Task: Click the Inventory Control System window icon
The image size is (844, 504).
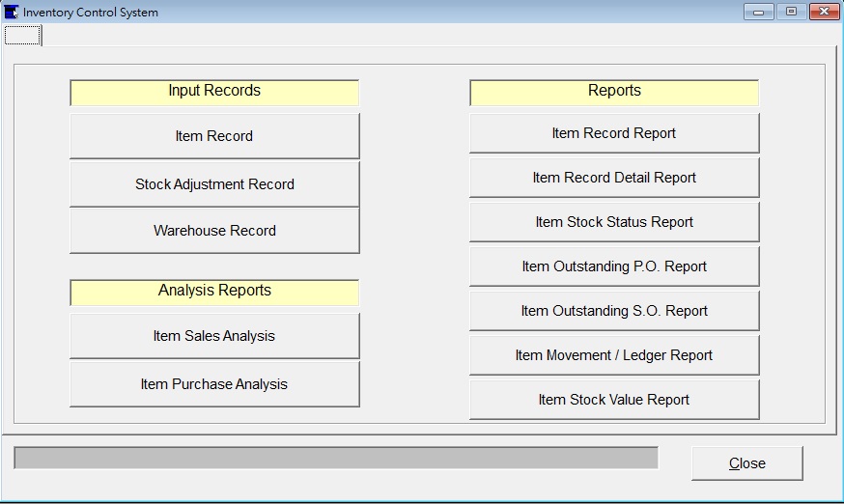Action: point(11,12)
